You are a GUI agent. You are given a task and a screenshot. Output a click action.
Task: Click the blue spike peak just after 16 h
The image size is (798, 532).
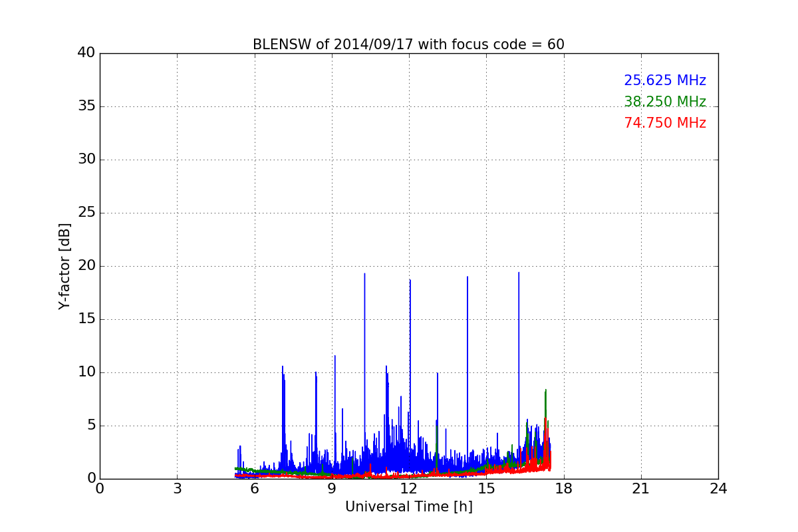(519, 273)
